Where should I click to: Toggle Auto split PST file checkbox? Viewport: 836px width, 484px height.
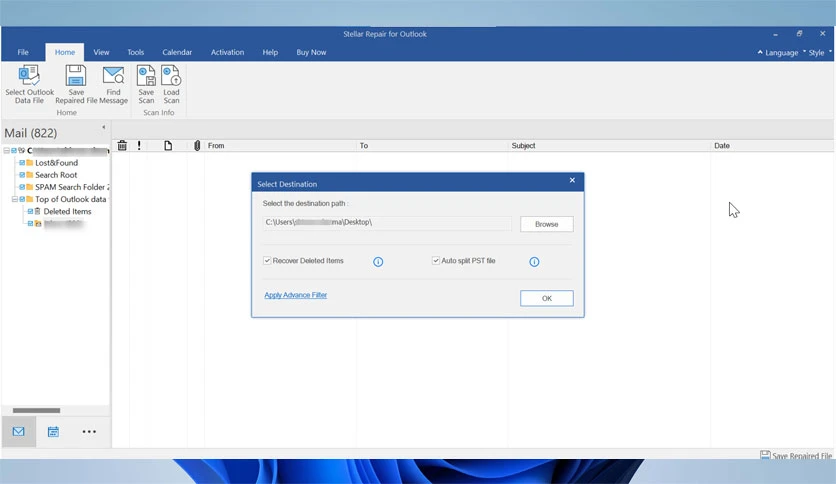(436, 261)
